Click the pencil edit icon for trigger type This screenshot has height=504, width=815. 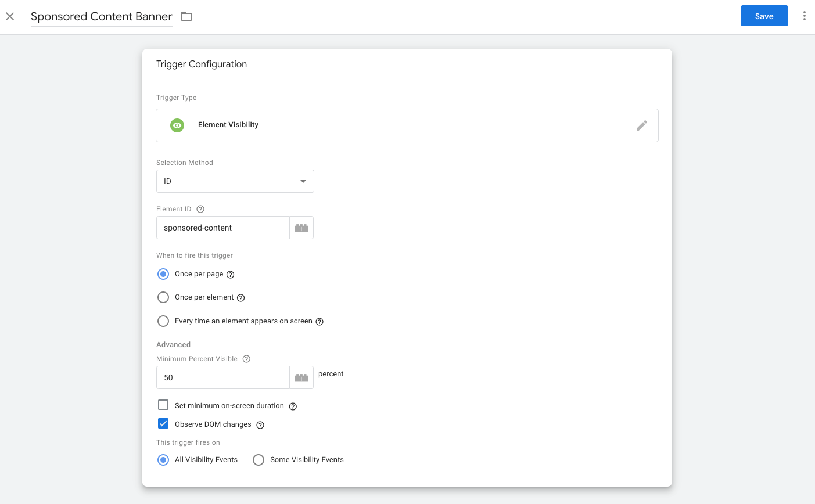641,125
